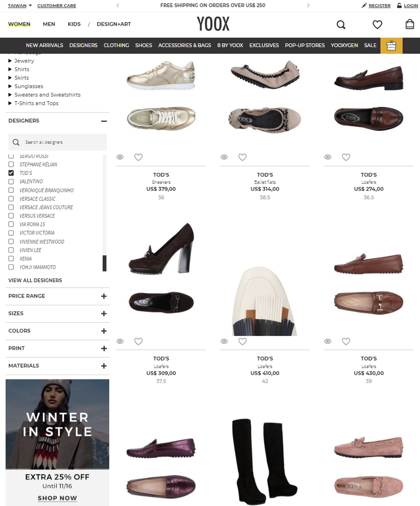
Task: Expand the COLORS filter
Action: click(104, 331)
